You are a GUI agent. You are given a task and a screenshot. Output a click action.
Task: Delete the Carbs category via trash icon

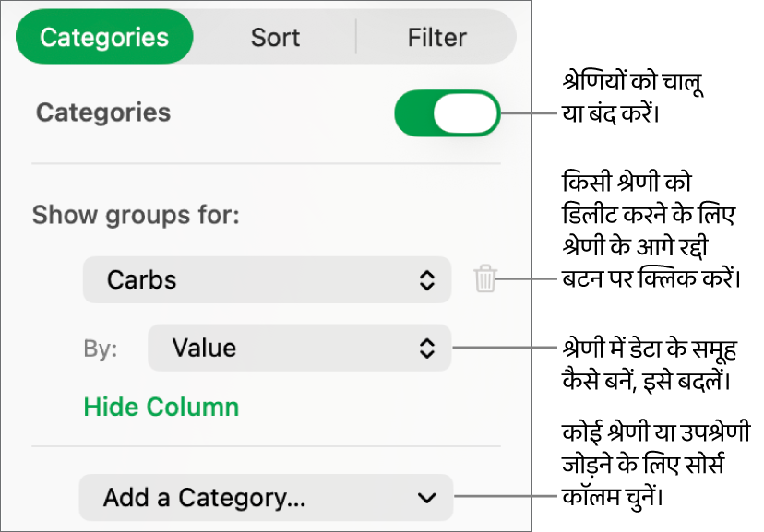pyautogui.click(x=485, y=279)
